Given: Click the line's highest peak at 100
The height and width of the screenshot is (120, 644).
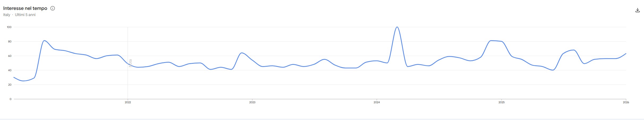Looking at the screenshot, I should click(x=397, y=27).
